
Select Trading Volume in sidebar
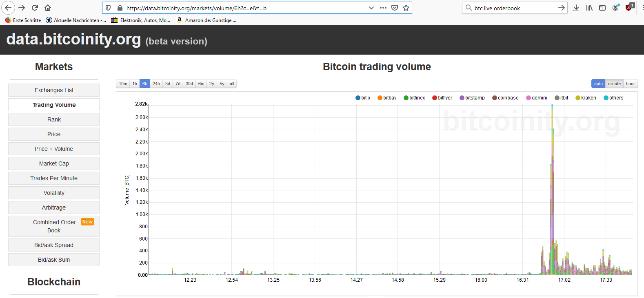pyautogui.click(x=54, y=105)
